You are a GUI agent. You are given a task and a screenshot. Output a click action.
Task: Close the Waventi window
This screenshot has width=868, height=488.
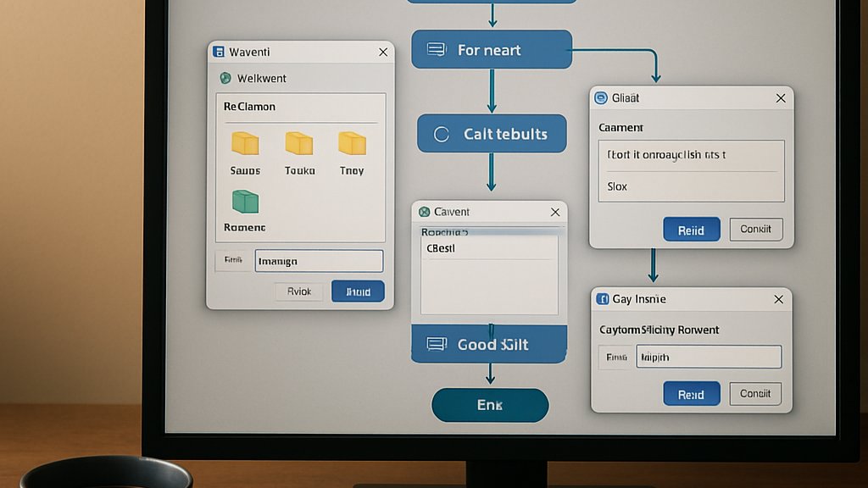point(383,52)
